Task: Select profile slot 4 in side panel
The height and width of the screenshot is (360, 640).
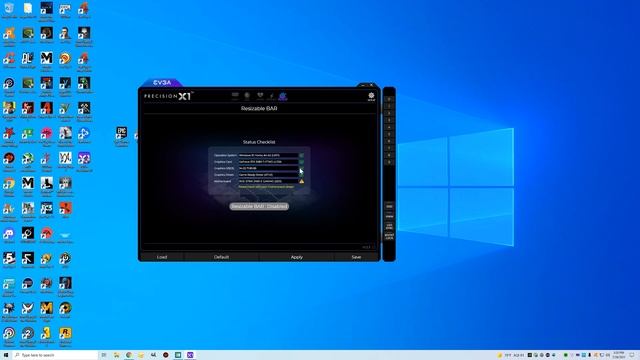Action: [389, 127]
